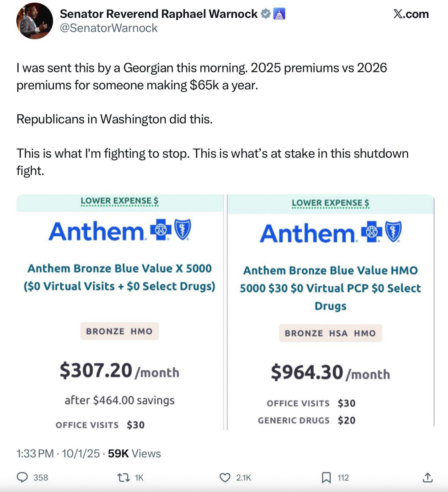Screen dimensions: 448x492
Task: View the 59K Views analytics
Action: [135, 453]
